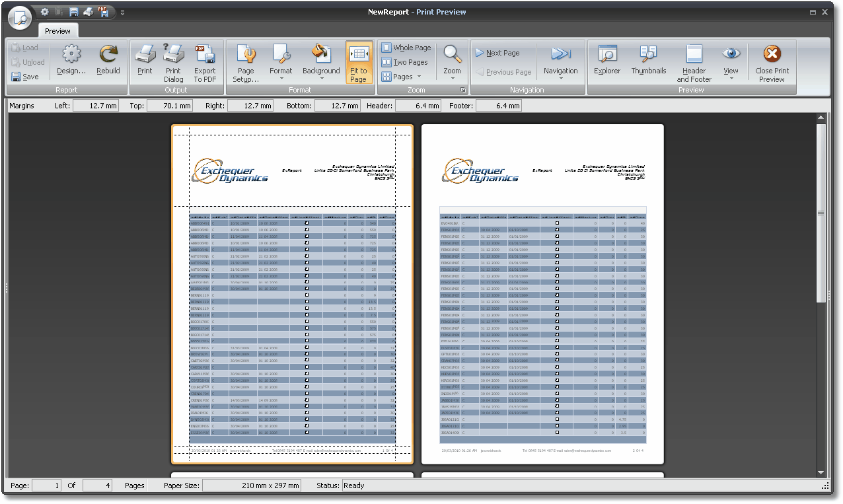Save the report using the Save button
Screen dimensions: 843x504
25,77
